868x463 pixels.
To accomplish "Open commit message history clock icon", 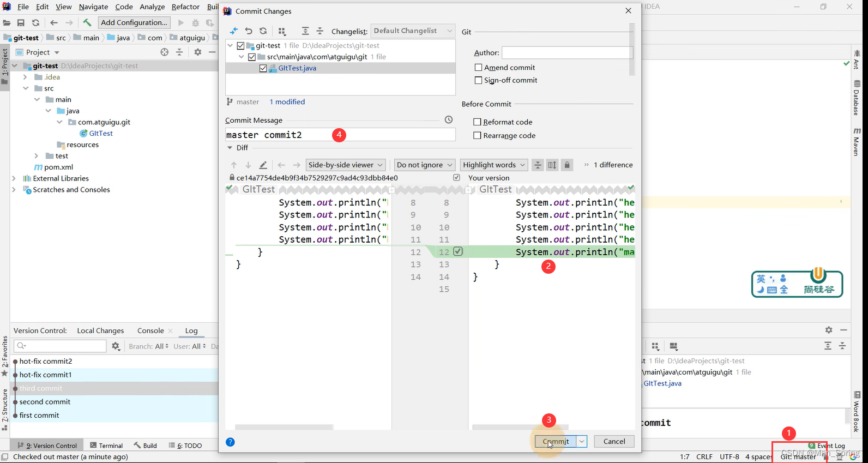I will point(449,119).
